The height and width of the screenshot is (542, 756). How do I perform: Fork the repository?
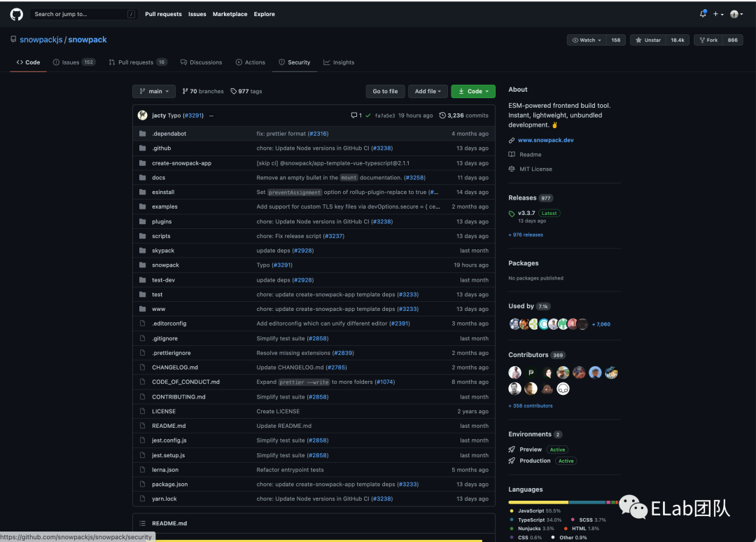[708, 40]
